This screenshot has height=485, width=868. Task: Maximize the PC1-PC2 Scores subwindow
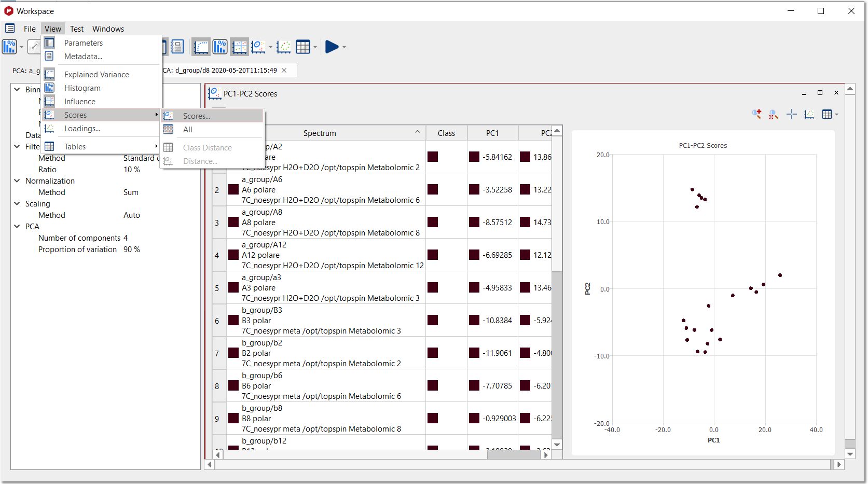pos(820,93)
